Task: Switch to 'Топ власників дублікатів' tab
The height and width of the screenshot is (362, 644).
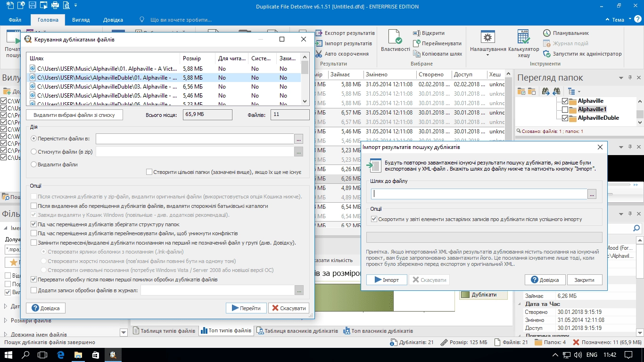Action: point(378,331)
